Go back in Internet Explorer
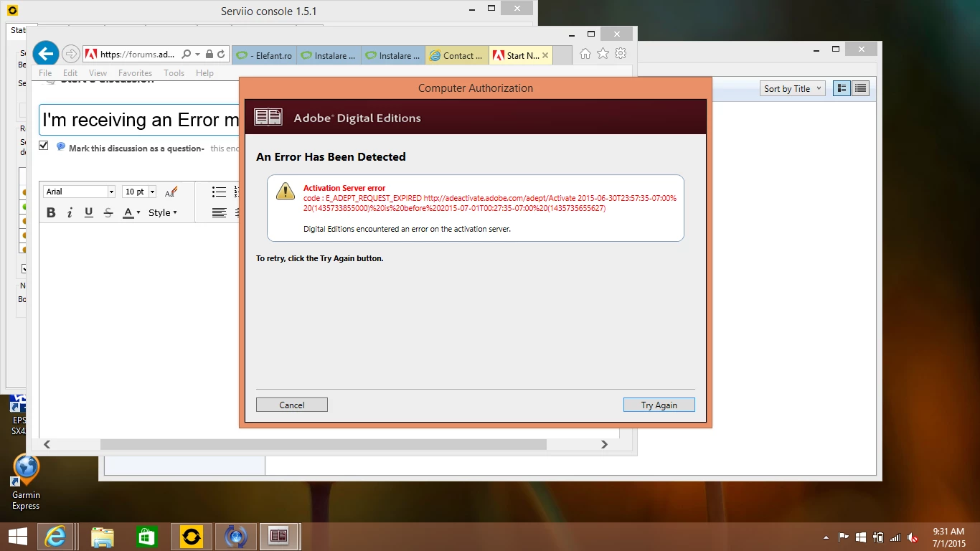 [x=46, y=53]
